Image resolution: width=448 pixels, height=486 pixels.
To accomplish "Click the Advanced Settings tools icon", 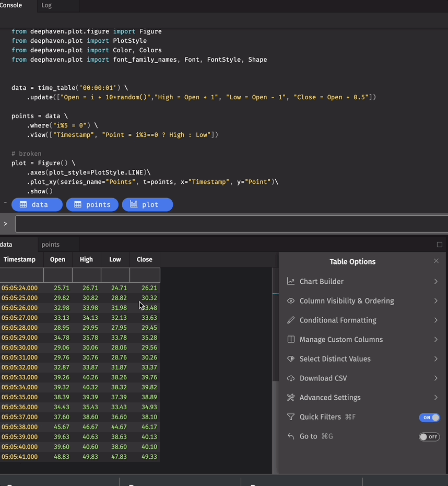I will (x=290, y=397).
